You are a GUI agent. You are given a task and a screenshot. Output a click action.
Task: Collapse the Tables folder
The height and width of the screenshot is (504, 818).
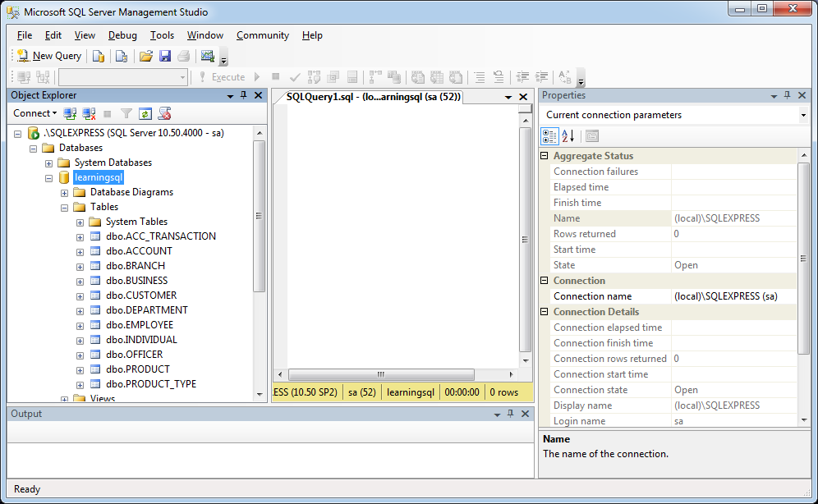tap(65, 208)
